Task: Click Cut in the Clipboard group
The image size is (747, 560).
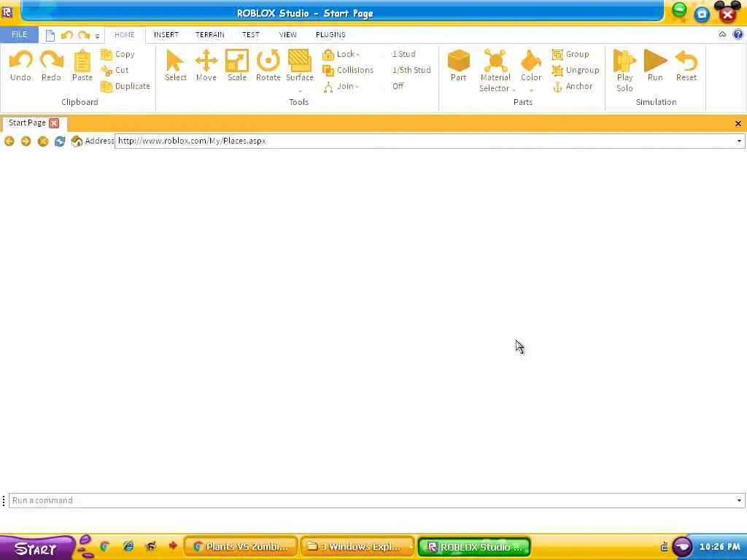Action: (115, 70)
